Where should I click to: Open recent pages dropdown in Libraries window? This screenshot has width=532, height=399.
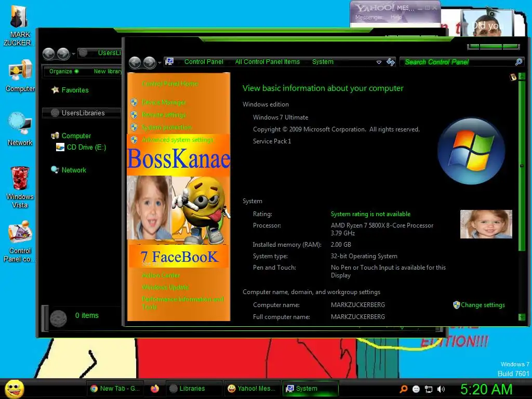point(73,54)
